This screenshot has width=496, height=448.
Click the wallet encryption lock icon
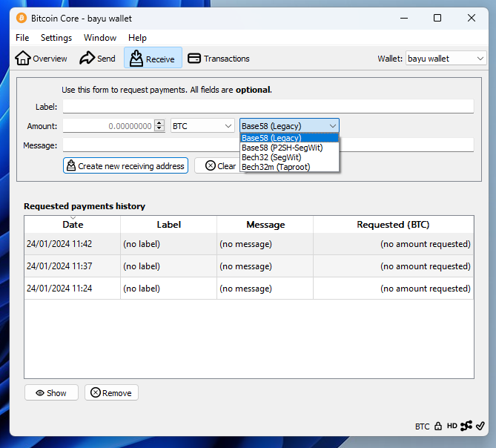(x=437, y=426)
